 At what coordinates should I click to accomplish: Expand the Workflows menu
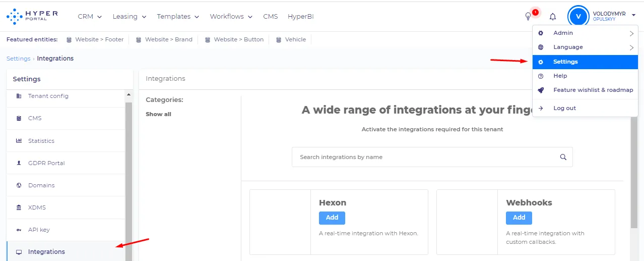click(x=231, y=17)
